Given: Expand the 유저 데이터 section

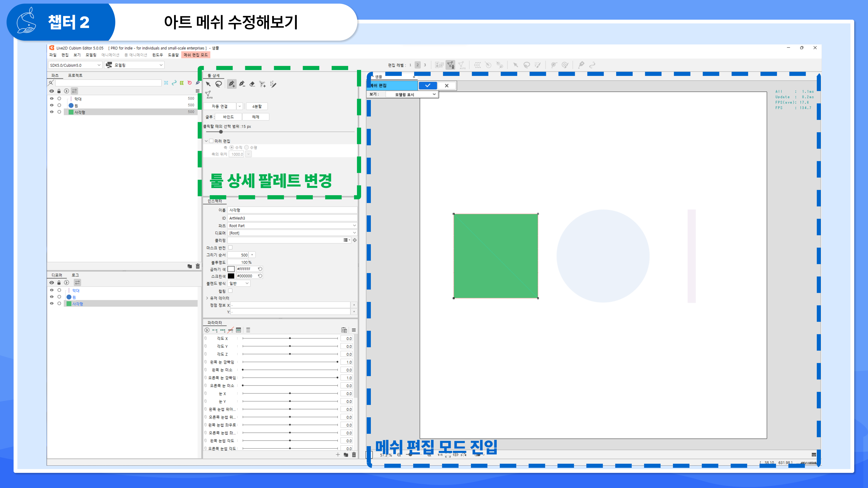Looking at the screenshot, I should pyautogui.click(x=207, y=298).
